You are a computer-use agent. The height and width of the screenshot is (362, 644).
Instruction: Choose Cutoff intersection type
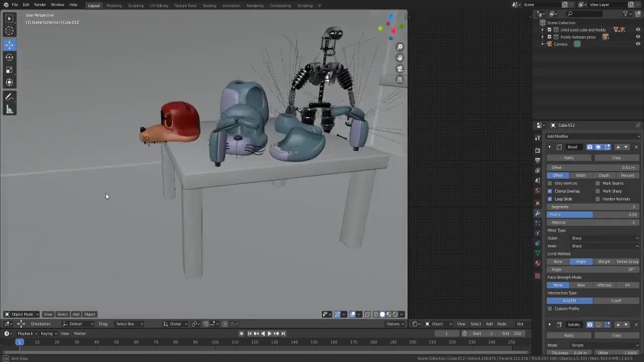(x=616, y=301)
